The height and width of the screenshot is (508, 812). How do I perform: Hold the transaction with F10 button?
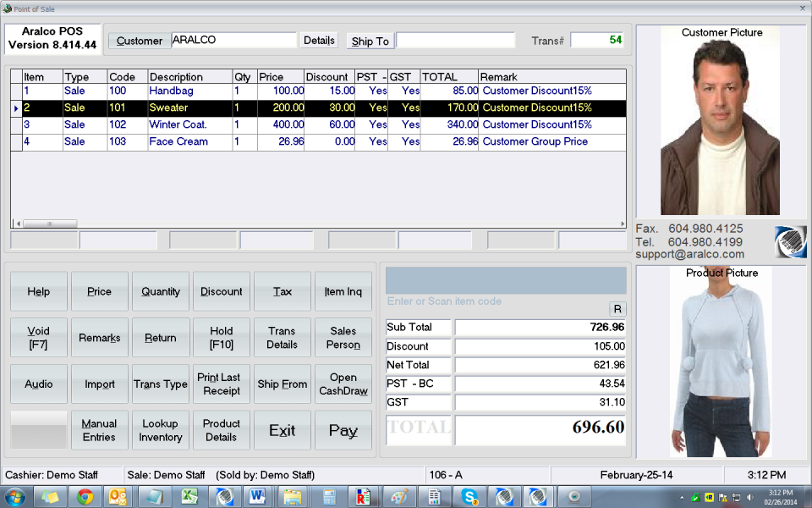222,337
